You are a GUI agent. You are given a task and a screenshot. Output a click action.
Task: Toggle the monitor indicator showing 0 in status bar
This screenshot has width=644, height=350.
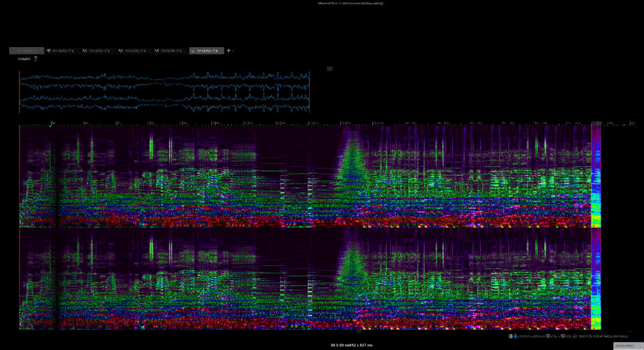(562, 336)
